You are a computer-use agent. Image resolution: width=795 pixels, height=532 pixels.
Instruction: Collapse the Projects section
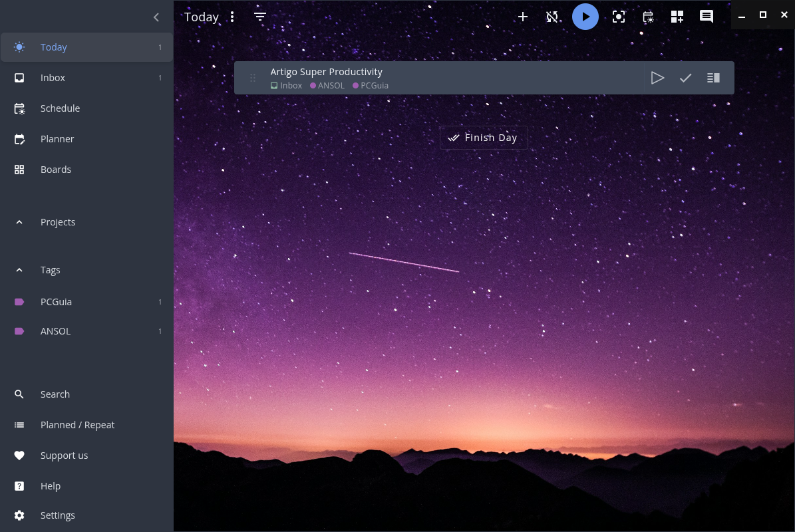[19, 222]
